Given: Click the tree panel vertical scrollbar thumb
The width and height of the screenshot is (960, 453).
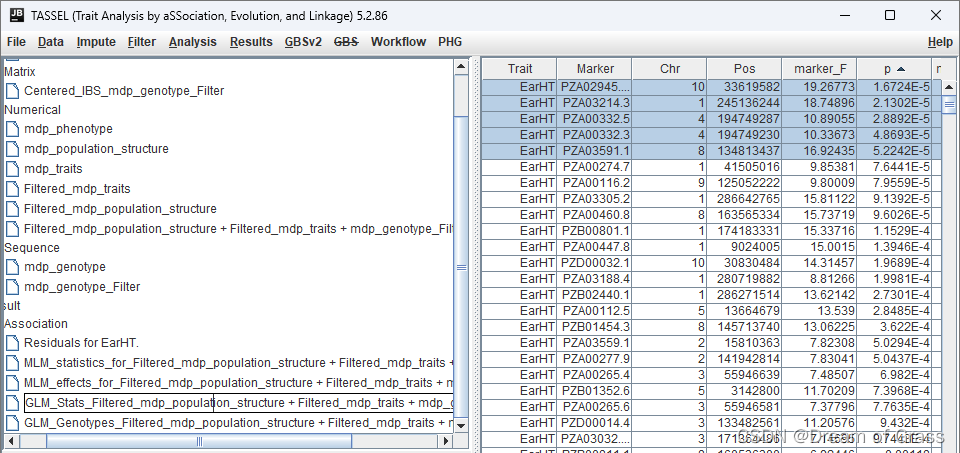Looking at the screenshot, I should click(x=461, y=267).
